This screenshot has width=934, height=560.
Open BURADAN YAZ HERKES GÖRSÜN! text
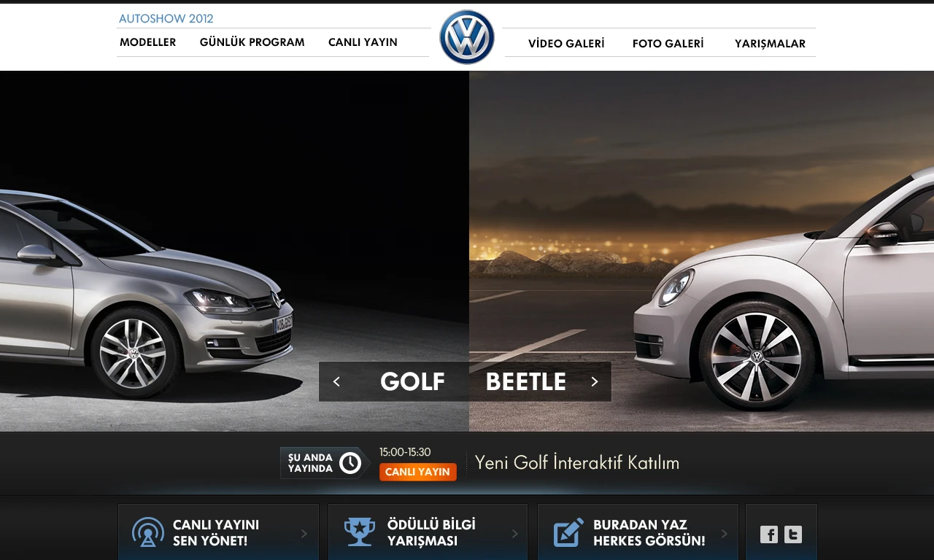pyautogui.click(x=649, y=533)
